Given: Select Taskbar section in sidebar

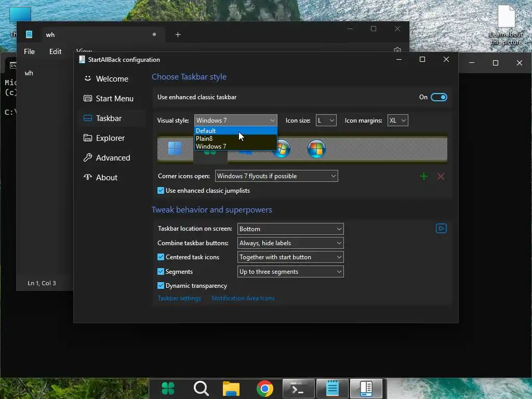Looking at the screenshot, I should (x=111, y=118).
